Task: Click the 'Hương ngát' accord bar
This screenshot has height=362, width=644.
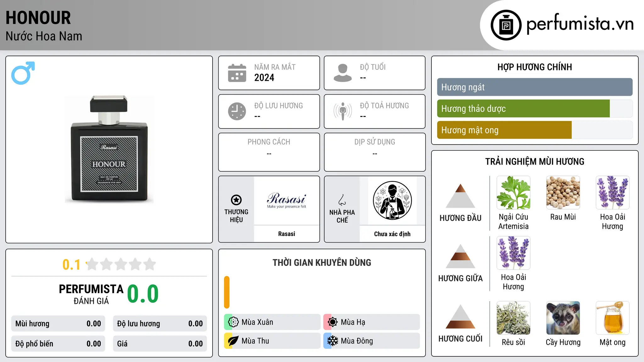Action: [x=535, y=87]
